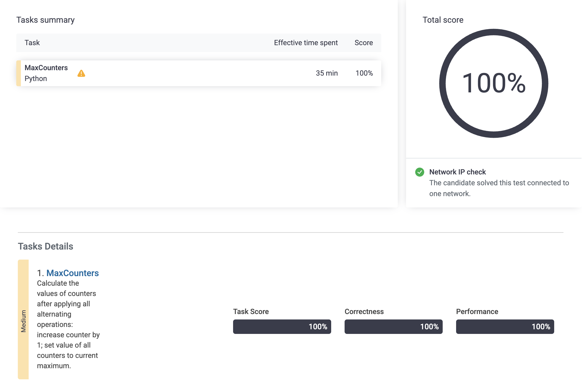Click the Correctness 100% bar

point(393,327)
